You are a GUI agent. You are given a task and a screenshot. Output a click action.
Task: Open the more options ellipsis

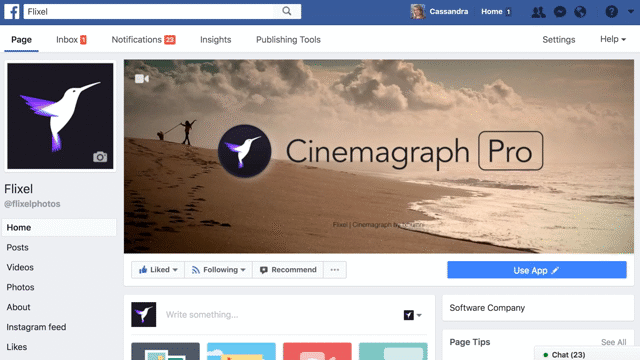[335, 270]
